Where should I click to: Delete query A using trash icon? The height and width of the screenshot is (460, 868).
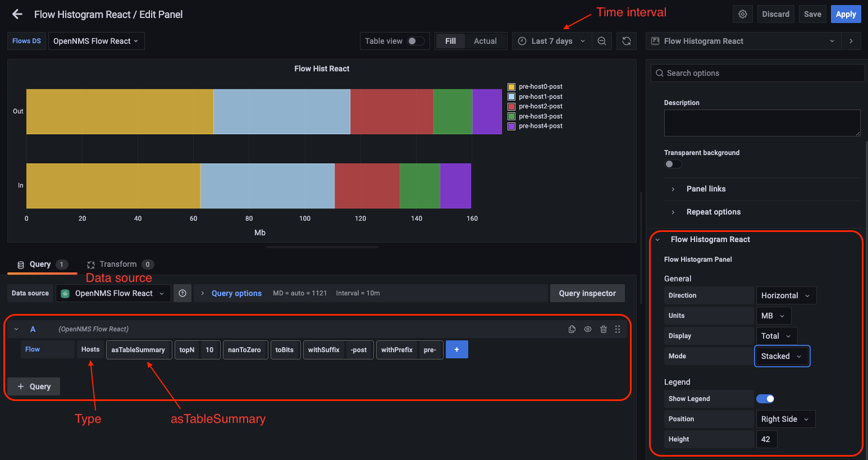(x=603, y=329)
